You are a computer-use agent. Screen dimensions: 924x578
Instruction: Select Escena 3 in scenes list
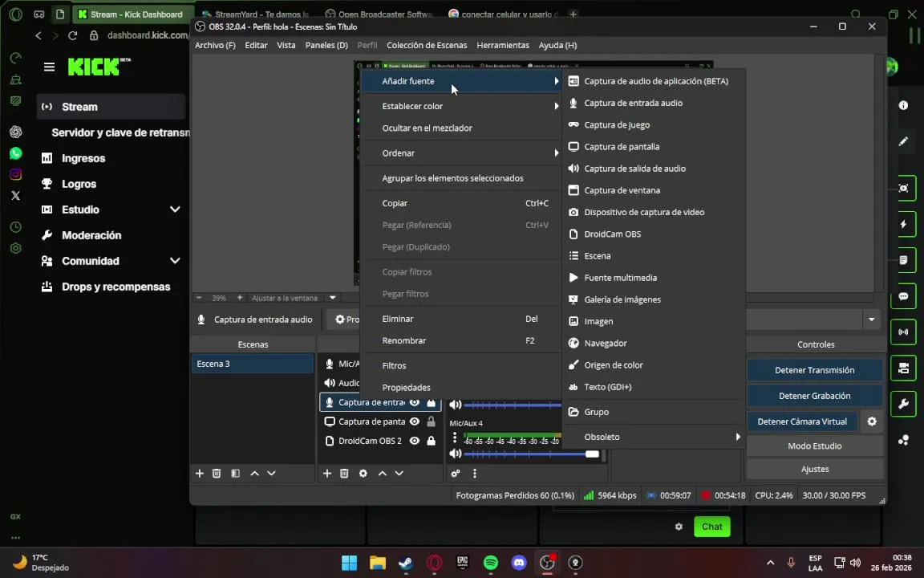(x=252, y=364)
